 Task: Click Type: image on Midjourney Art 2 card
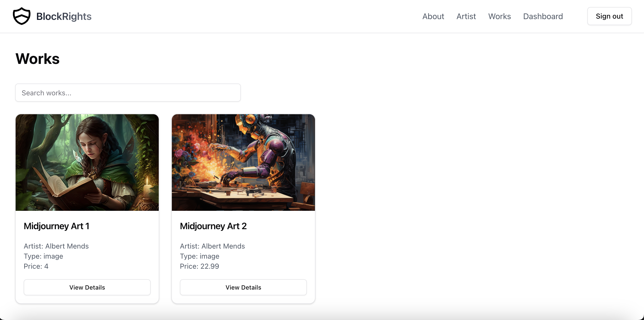tap(200, 256)
